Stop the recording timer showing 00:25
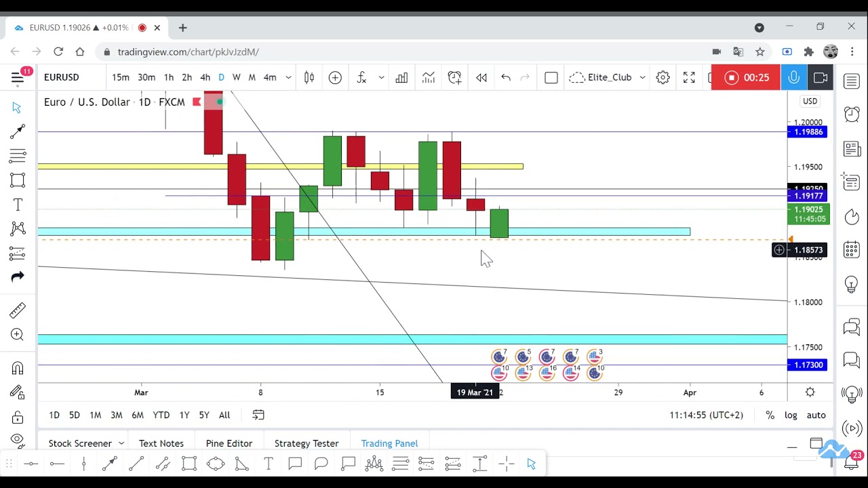Screen dimensions: 868x488 (746, 77)
